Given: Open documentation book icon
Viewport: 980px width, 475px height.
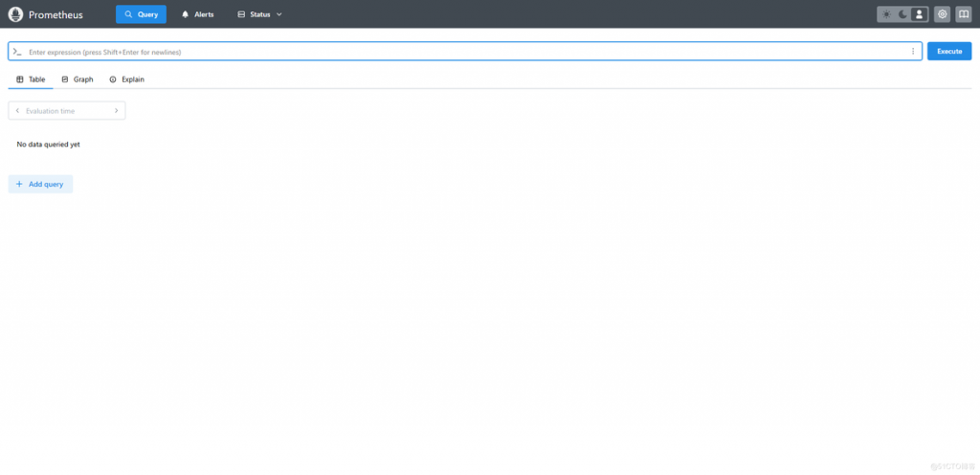Looking at the screenshot, I should [963, 14].
